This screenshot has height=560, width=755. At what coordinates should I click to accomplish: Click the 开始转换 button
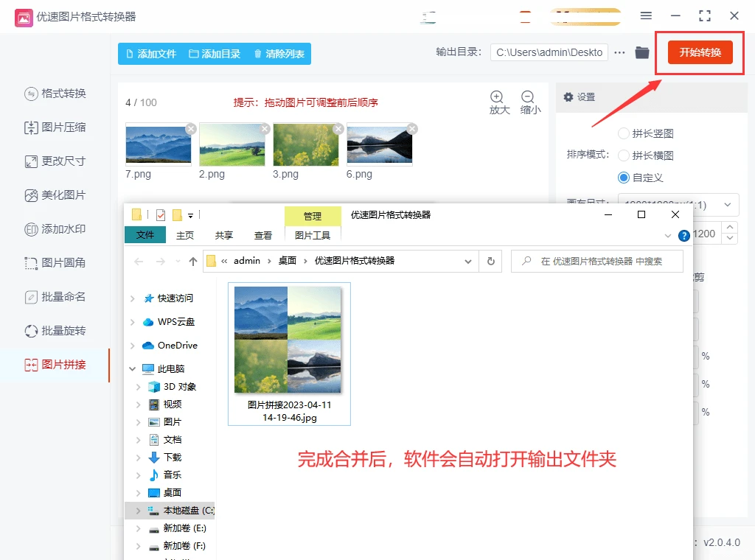[699, 53]
